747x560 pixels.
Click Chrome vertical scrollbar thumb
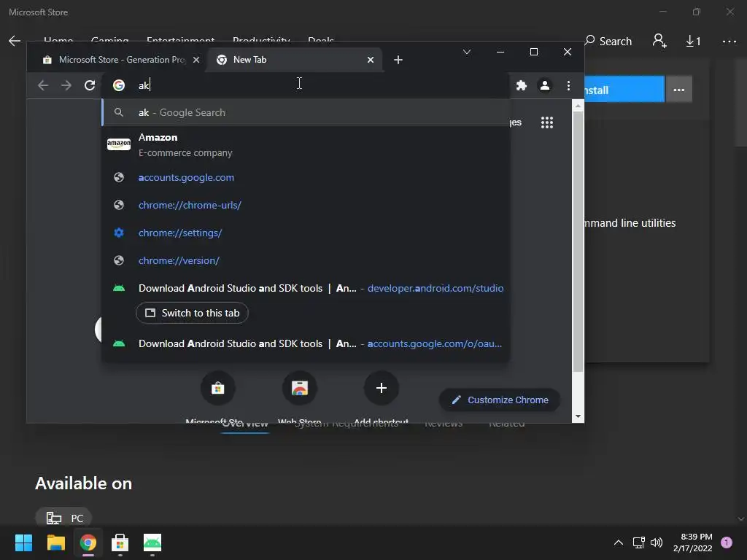[578, 242]
